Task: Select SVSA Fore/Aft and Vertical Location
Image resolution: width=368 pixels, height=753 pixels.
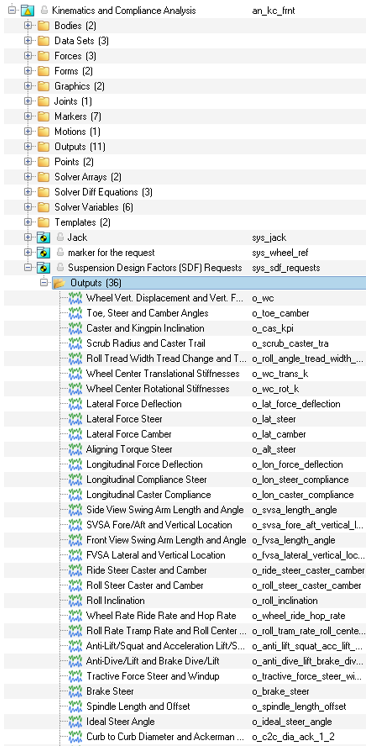Action: pos(159,525)
